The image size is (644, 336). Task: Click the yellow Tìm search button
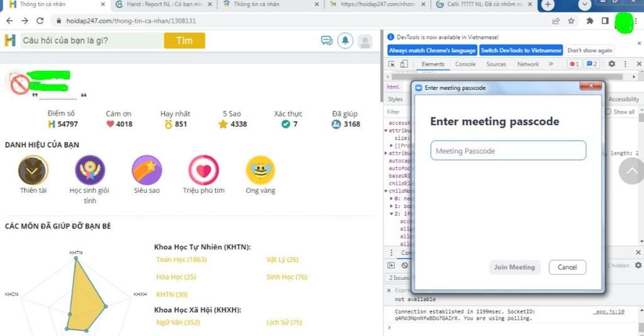point(184,41)
